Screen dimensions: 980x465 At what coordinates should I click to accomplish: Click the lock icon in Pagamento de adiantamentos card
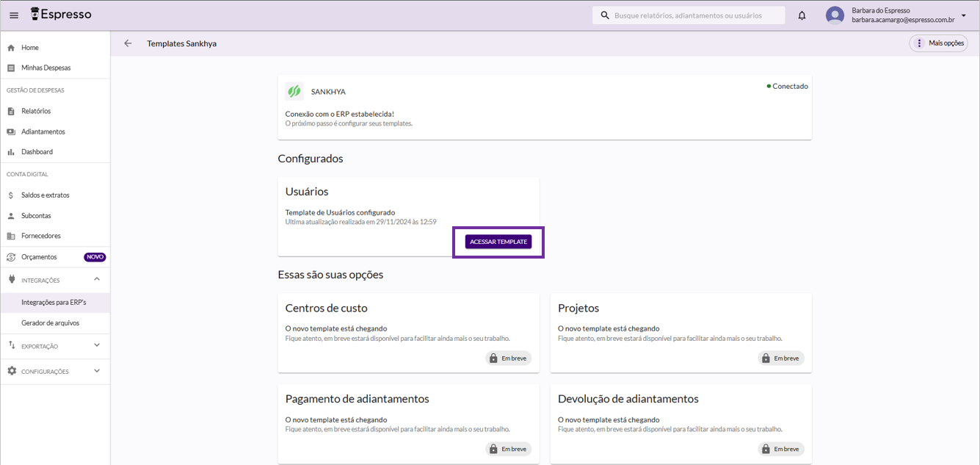[x=493, y=449]
